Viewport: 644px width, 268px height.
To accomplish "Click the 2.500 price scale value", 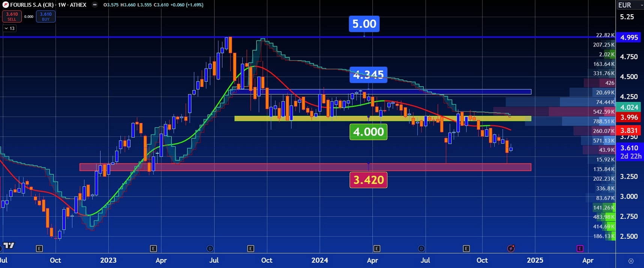I will (x=629, y=236).
